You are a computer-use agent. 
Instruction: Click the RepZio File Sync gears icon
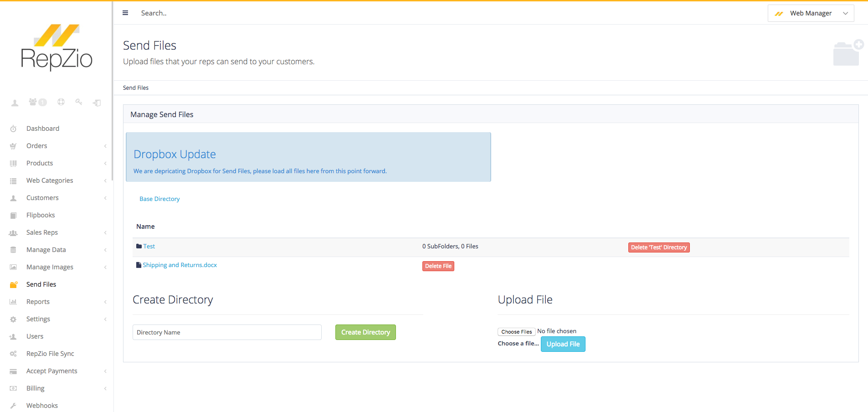tap(13, 354)
